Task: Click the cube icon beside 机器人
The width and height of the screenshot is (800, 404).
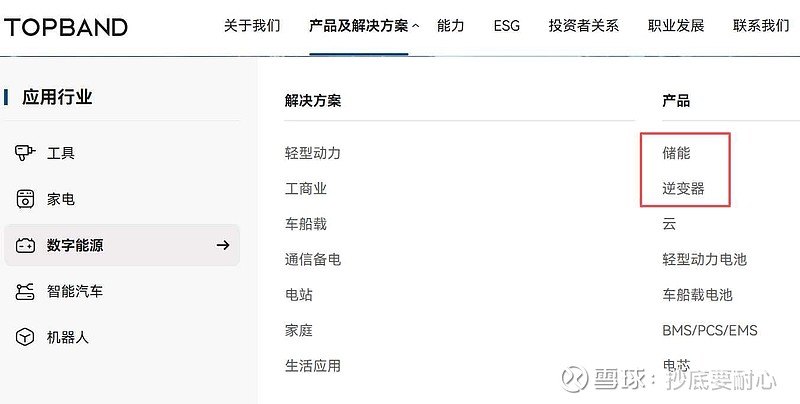Action: pyautogui.click(x=26, y=337)
